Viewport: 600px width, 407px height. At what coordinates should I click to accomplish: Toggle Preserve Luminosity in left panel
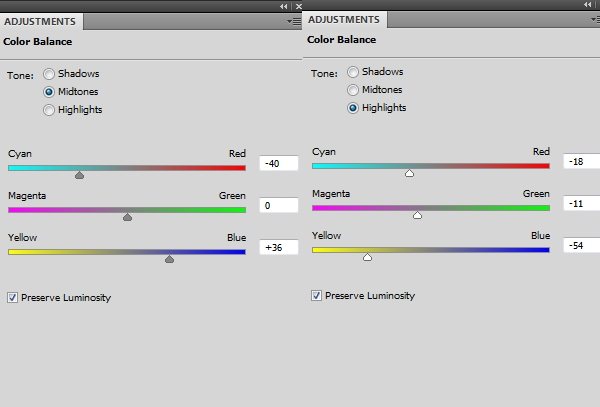point(12,297)
